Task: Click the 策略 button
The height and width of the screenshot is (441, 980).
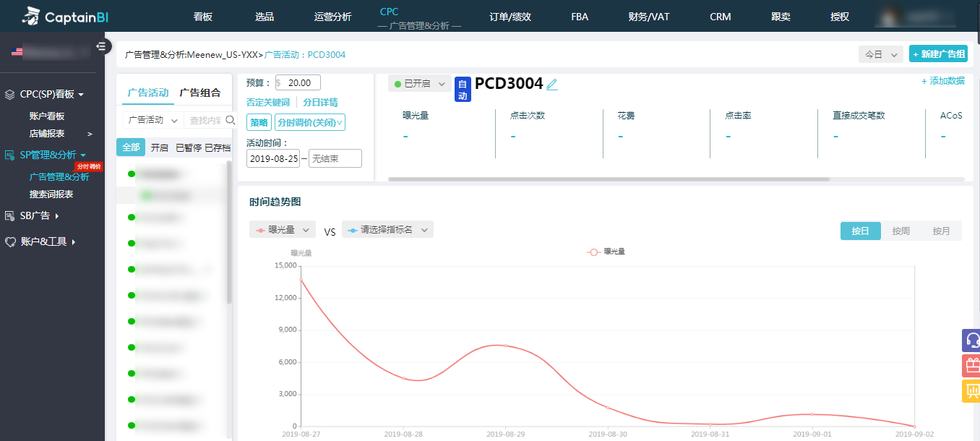Action: click(x=259, y=122)
